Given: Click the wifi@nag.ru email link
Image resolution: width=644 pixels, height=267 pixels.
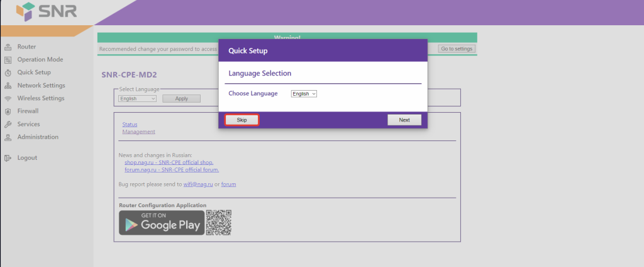Looking at the screenshot, I should (x=198, y=185).
